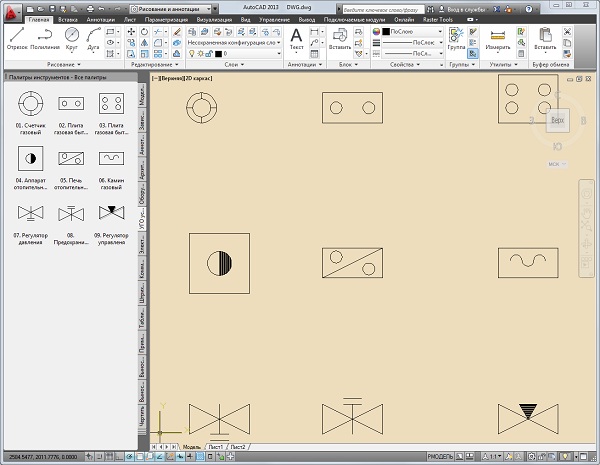Open the Вставка ribbon tab
600x465 pixels.
[69, 19]
